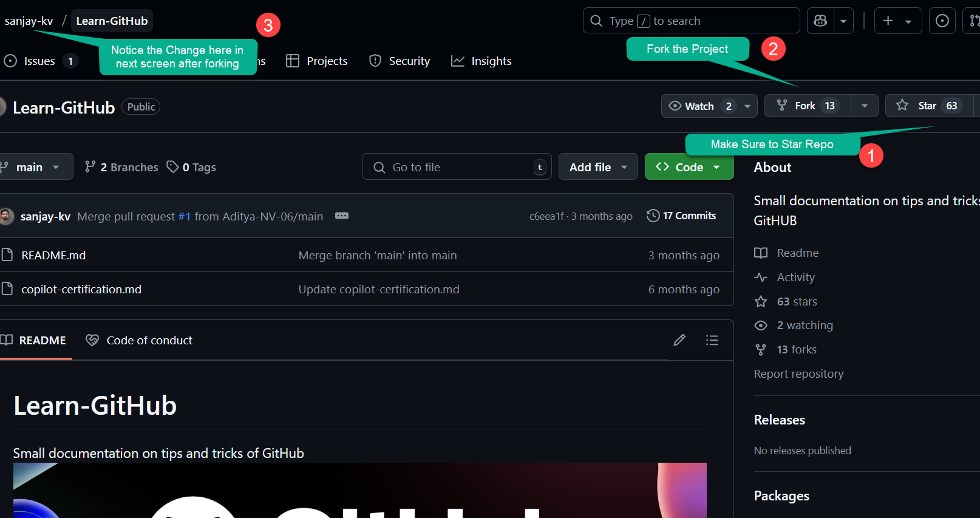View the 17 Commits history
This screenshot has width=980, height=518.
[x=681, y=216]
